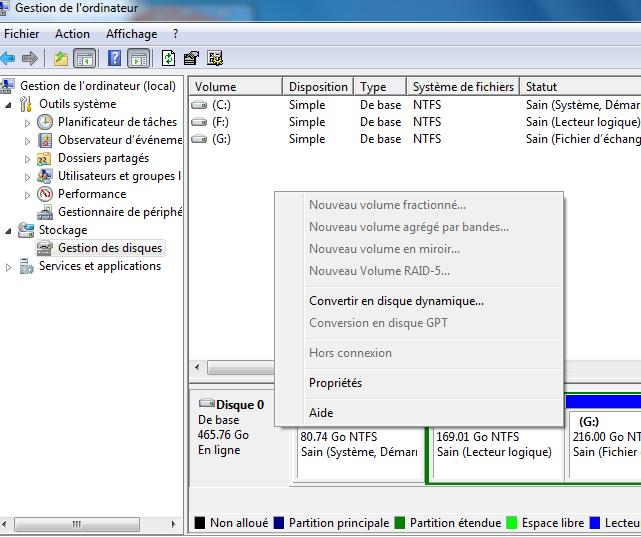The height and width of the screenshot is (537, 641).
Task: Expand the Planificateur de tâches node
Action: click(27, 123)
